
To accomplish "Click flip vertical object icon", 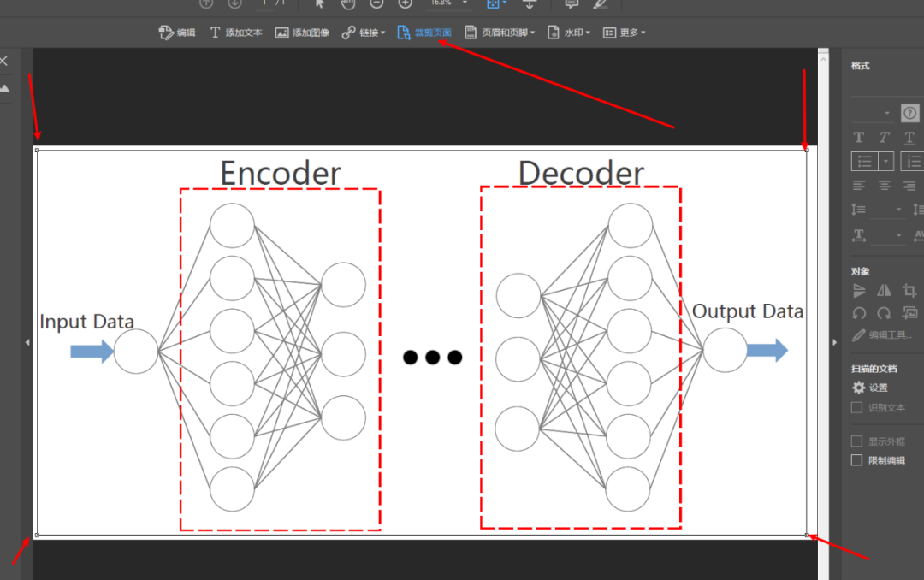I will [x=859, y=290].
